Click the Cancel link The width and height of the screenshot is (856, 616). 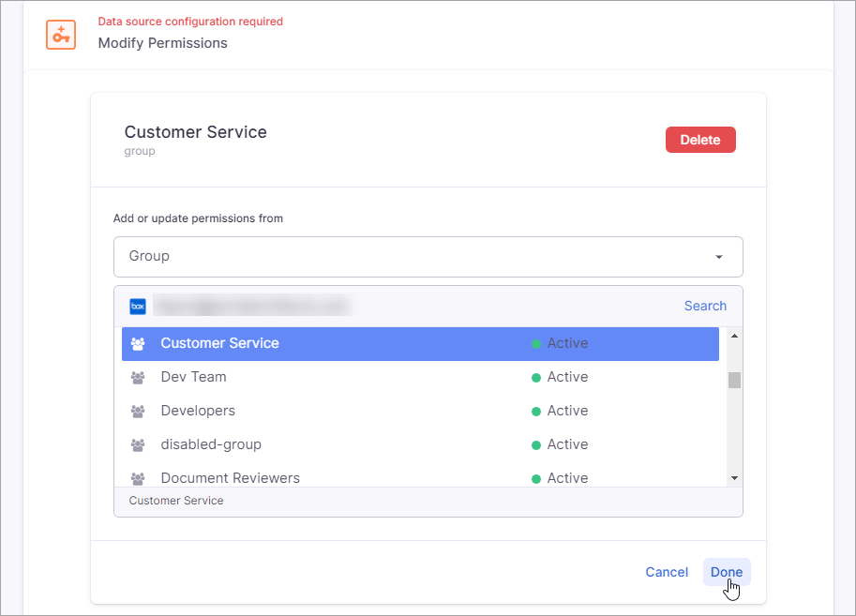click(x=667, y=572)
